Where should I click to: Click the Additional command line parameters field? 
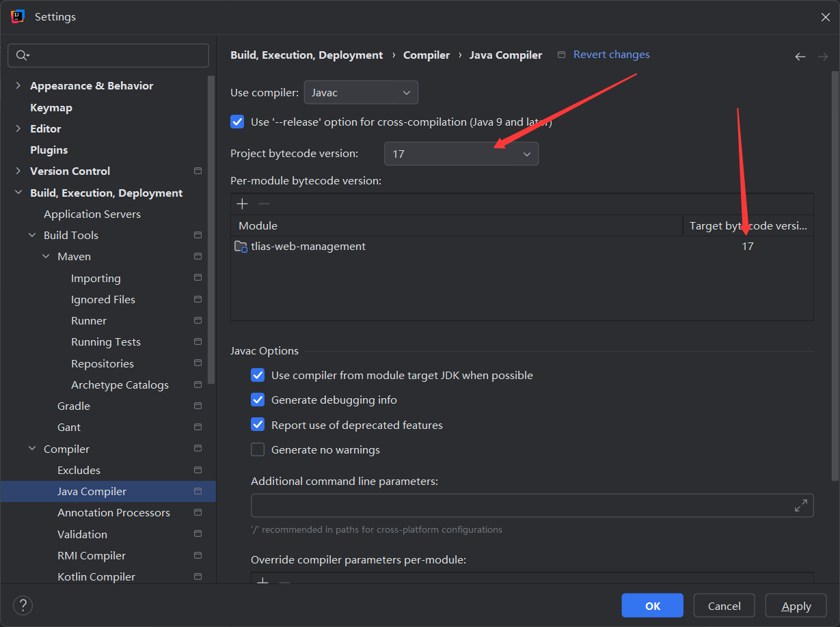[532, 505]
